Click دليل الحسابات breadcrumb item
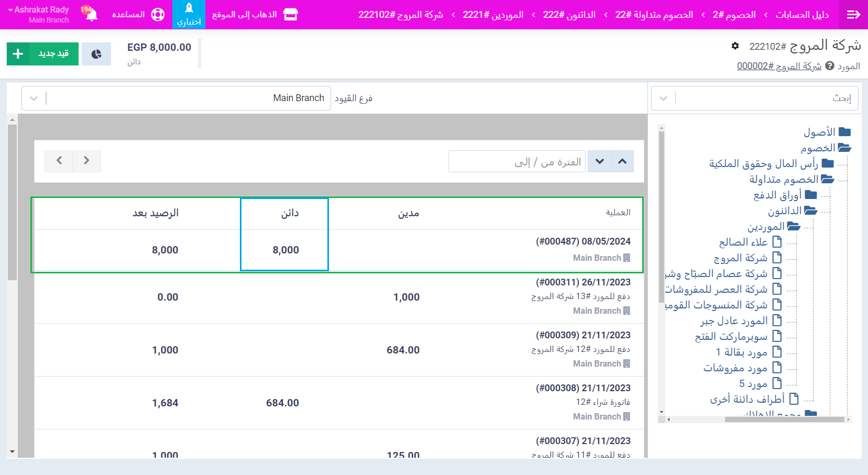The width and height of the screenshot is (868, 475). [x=802, y=15]
